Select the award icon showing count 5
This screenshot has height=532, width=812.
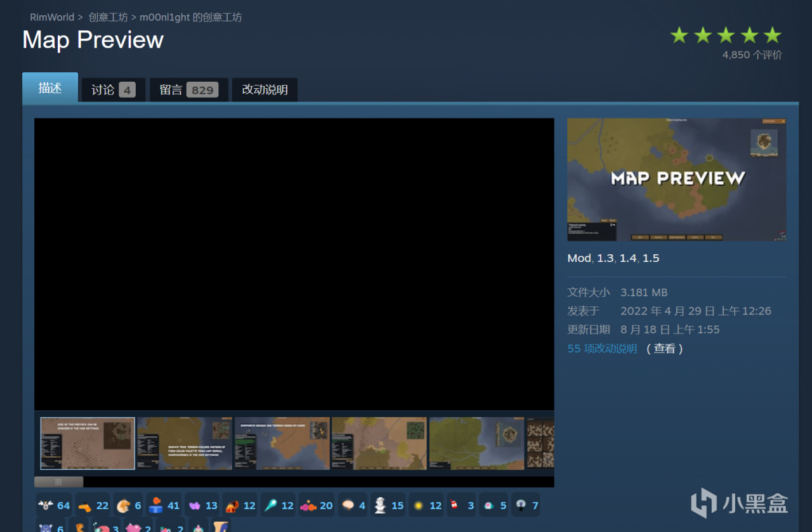click(494, 505)
